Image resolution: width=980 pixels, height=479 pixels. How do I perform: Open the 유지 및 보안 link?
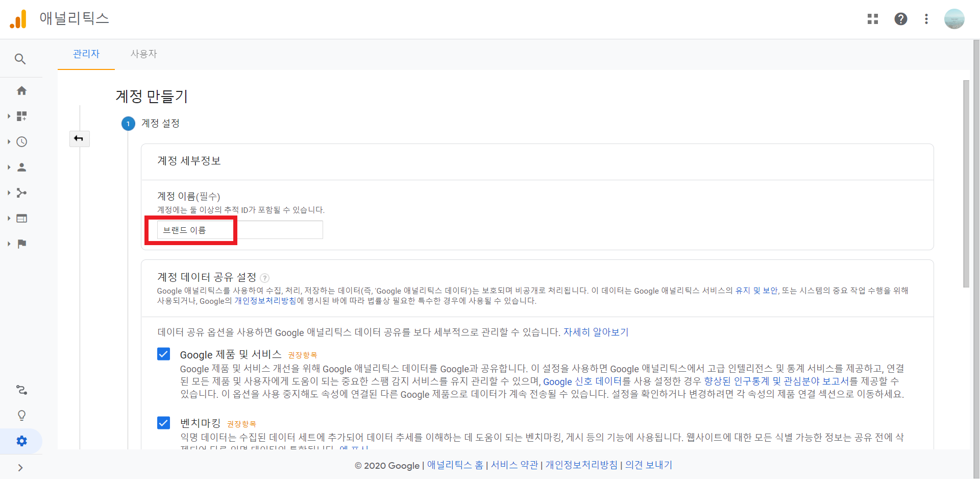tap(756, 291)
